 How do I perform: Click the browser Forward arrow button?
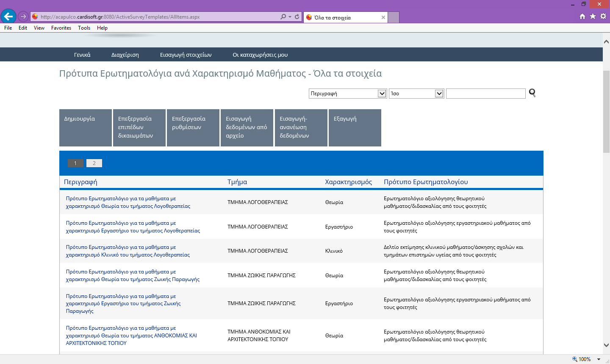(23, 17)
